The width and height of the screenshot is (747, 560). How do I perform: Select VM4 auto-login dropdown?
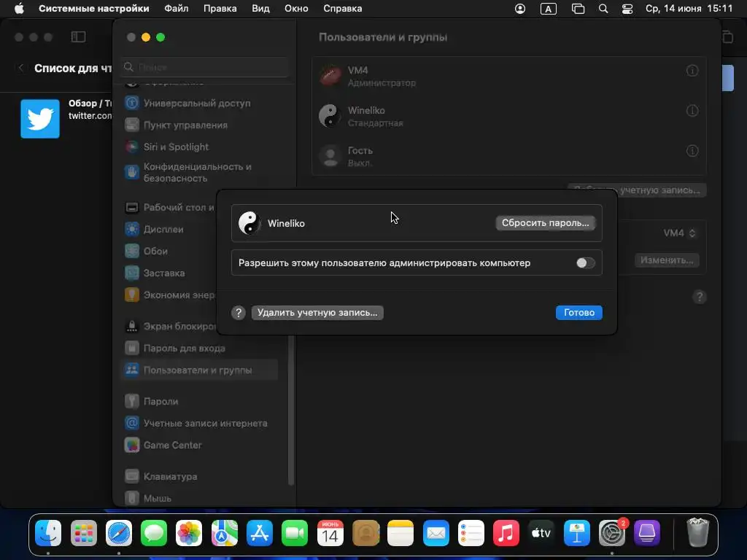coord(679,233)
